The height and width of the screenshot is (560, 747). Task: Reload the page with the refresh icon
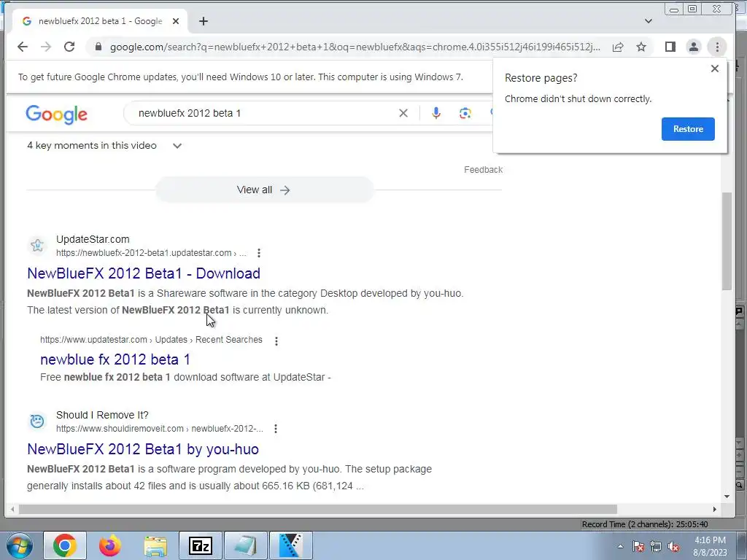click(x=69, y=47)
